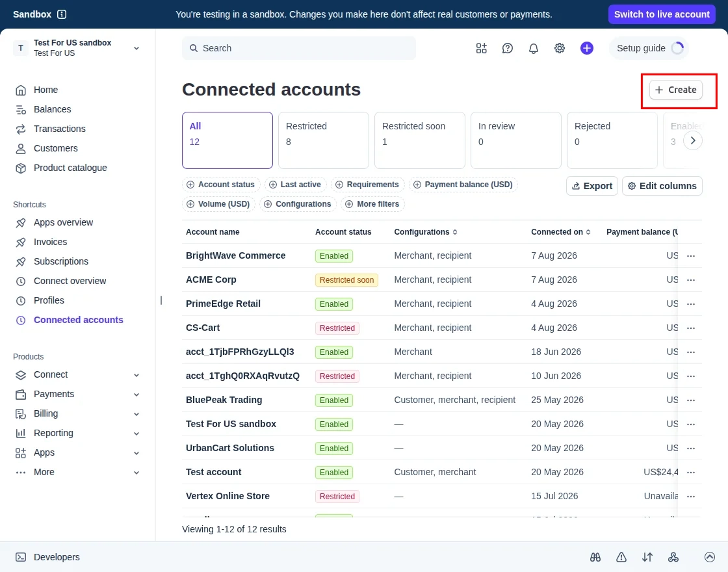The width and height of the screenshot is (728, 572).
Task: Select the All accounts tab card
Action: [x=227, y=140]
